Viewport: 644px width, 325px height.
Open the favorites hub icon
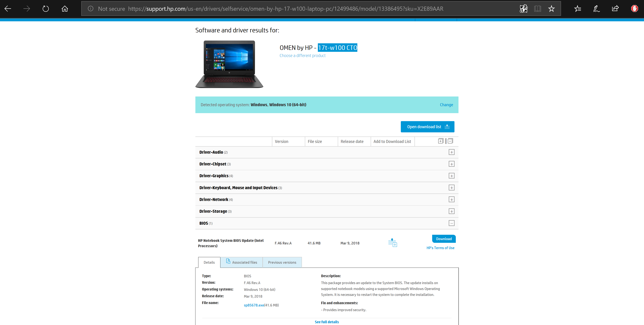[x=578, y=9]
